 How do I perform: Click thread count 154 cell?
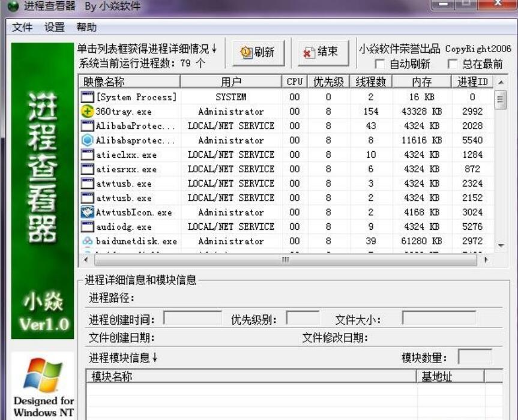click(x=371, y=112)
